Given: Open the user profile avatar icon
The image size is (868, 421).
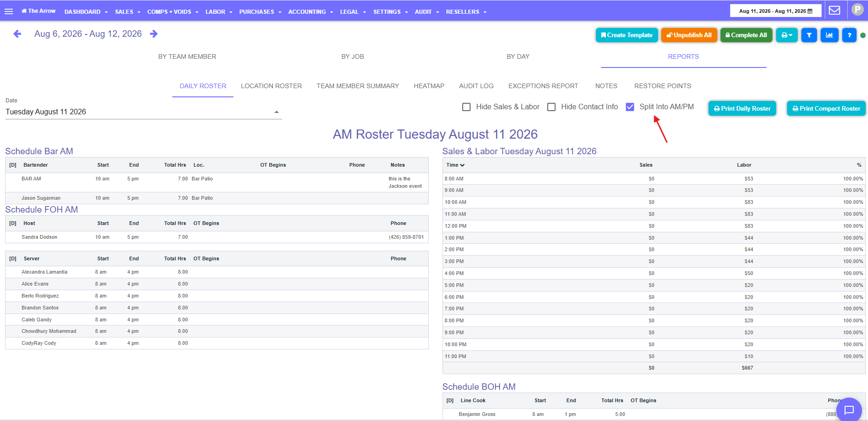Looking at the screenshot, I should point(857,10).
